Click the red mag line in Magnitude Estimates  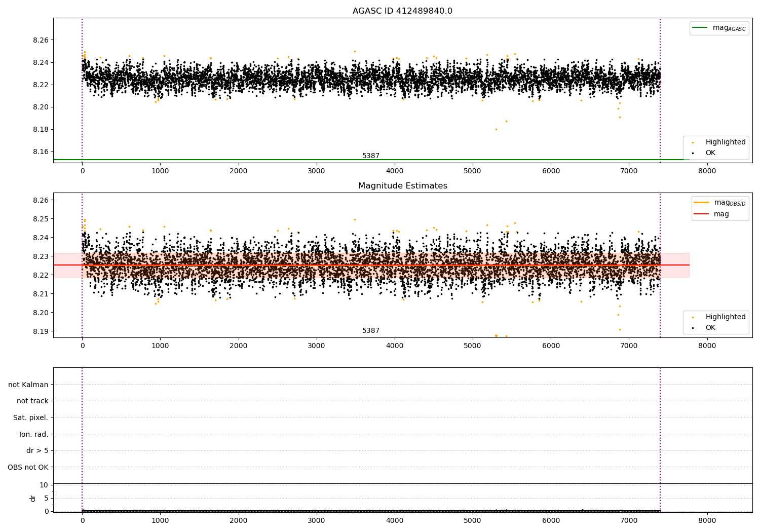click(371, 265)
